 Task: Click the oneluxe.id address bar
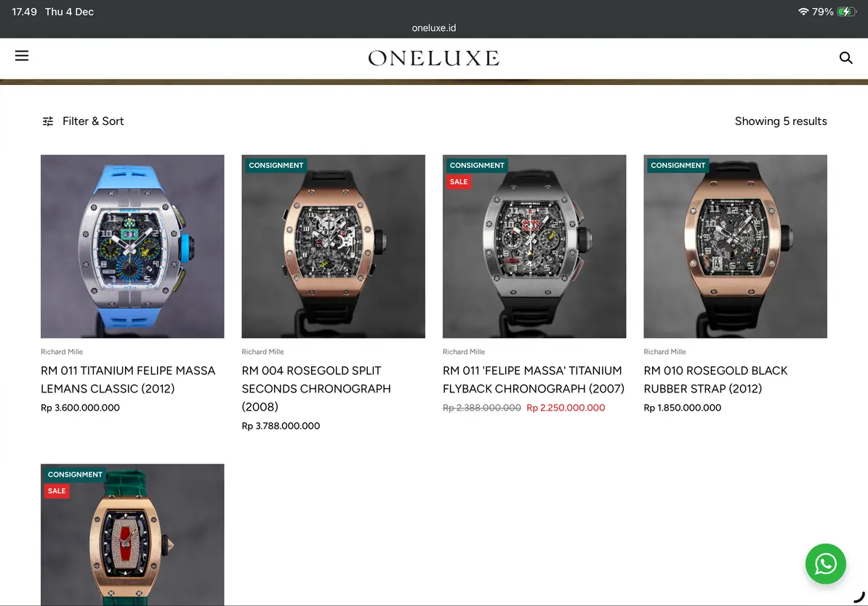tap(434, 28)
